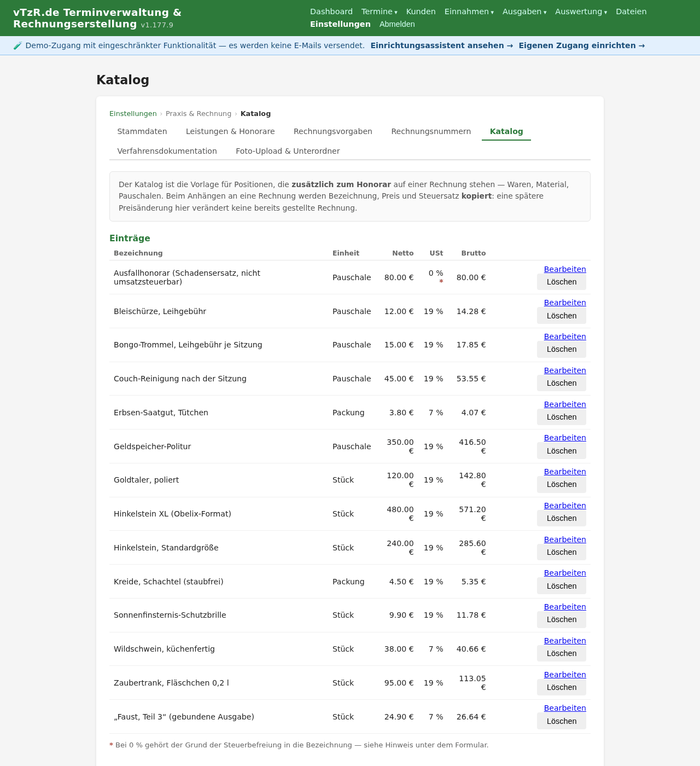This screenshot has width=700, height=766.
Task: Edit Couch-Reinigung nach der Sitzung
Action: click(x=565, y=370)
